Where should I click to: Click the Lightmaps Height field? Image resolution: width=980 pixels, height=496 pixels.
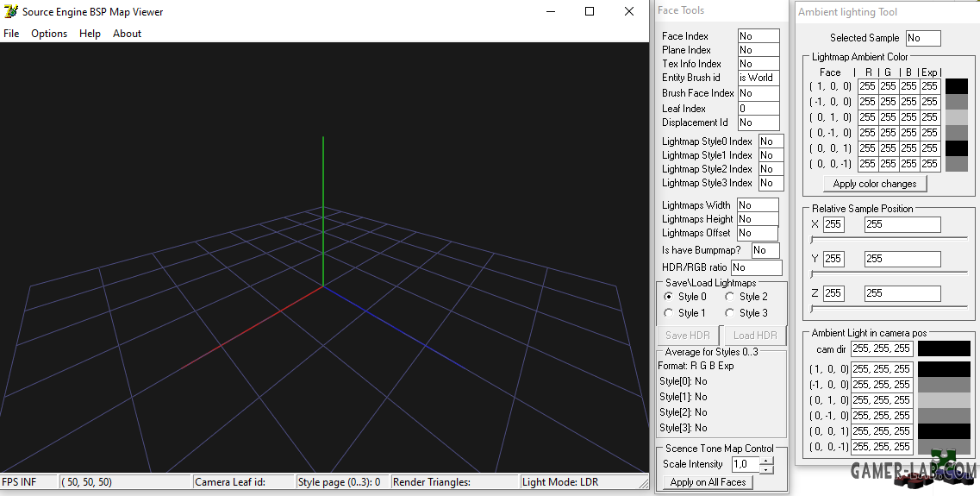[x=758, y=219]
